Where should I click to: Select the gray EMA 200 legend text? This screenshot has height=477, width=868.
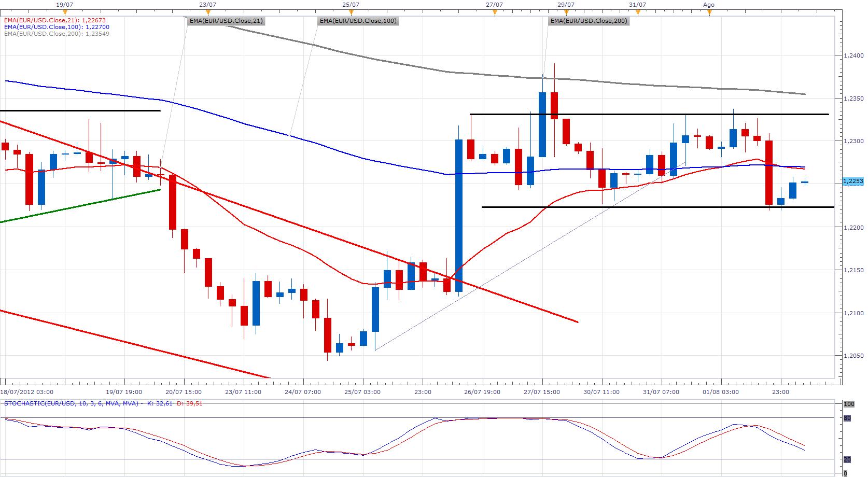coord(56,34)
